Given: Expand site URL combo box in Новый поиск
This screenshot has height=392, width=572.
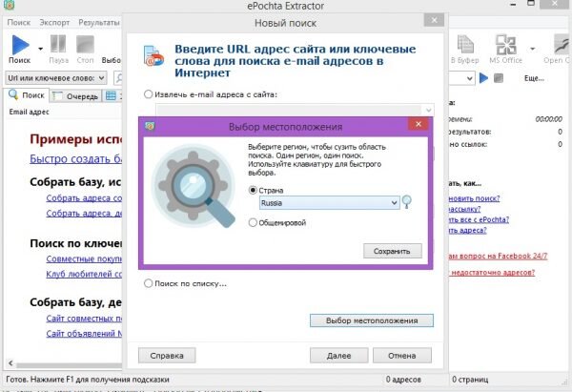Looking at the screenshot, I should (x=428, y=110).
